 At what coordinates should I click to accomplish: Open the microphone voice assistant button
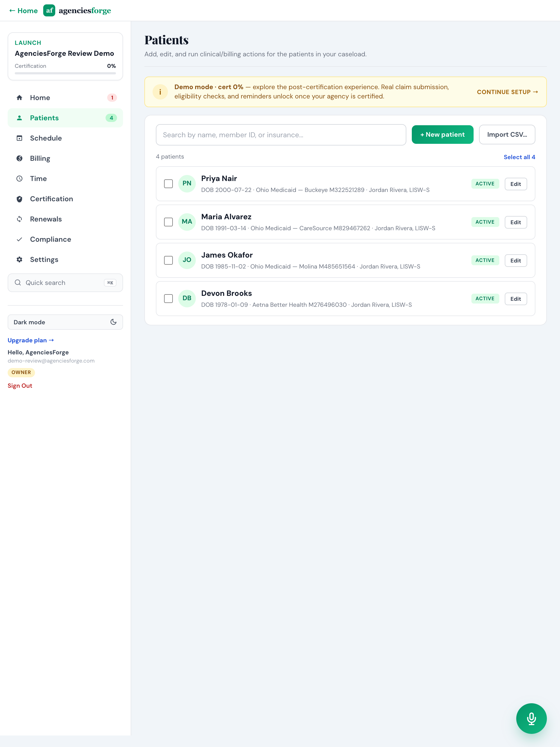(x=531, y=719)
